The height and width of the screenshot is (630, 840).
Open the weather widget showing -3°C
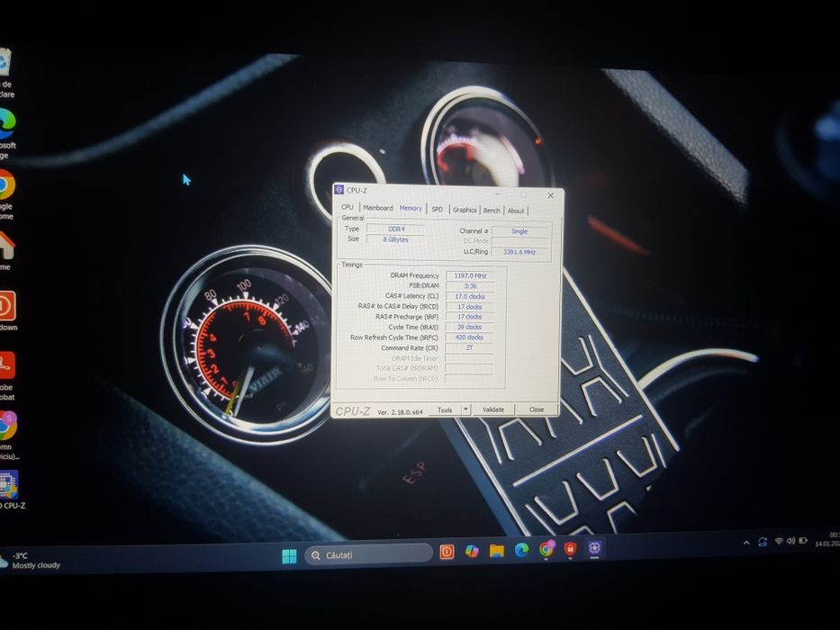(32, 561)
